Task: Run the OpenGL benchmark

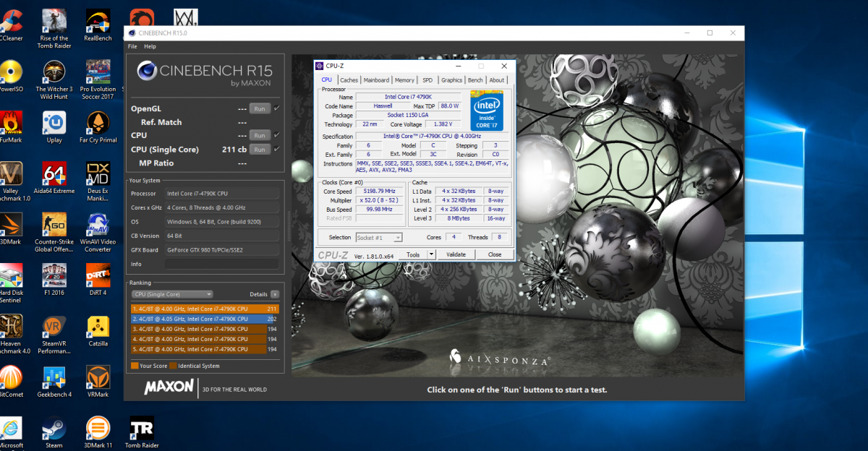Action: 260,108
